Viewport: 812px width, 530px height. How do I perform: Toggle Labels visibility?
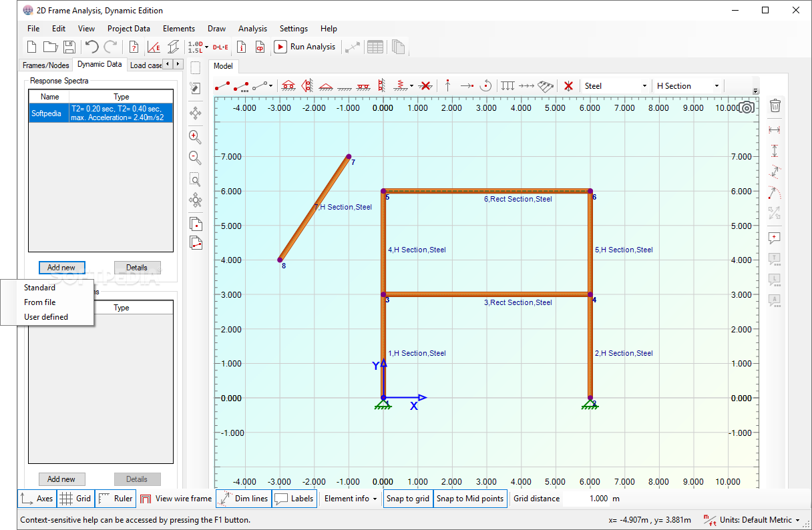294,499
